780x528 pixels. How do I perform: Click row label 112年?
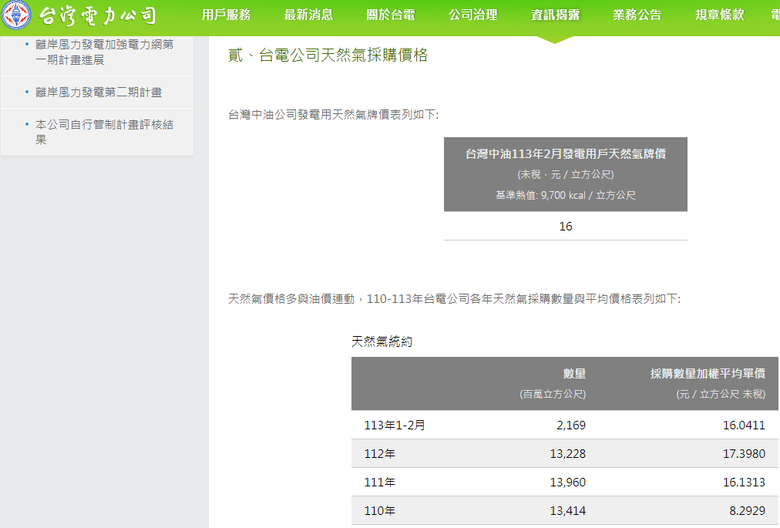[x=380, y=454]
